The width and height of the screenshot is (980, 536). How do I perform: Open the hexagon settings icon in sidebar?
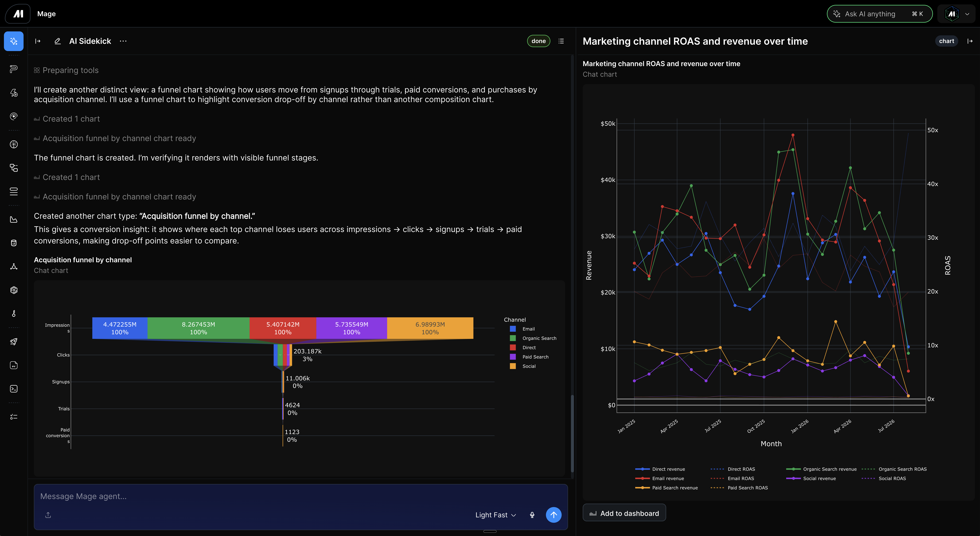coord(14,290)
